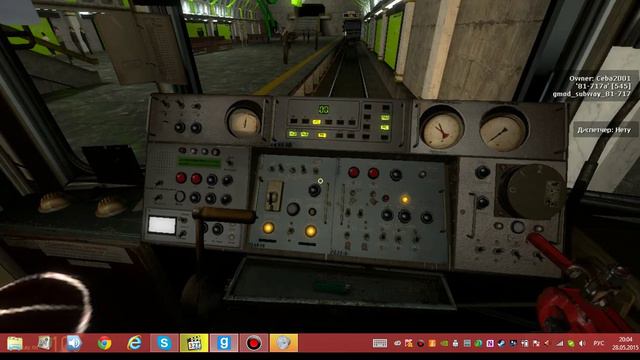Click the 'gmod_subway_81-717' entity label

point(591,94)
